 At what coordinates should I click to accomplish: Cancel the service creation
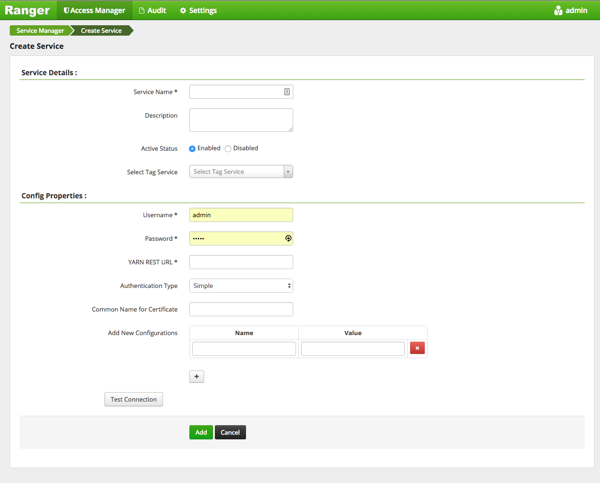click(x=230, y=432)
